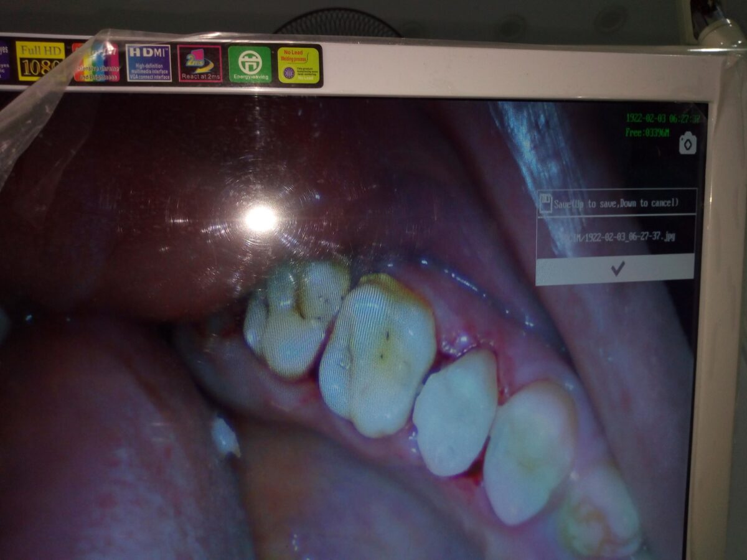Image resolution: width=747 pixels, height=560 pixels.
Task: Click the small white tooth right of the large molar
Action: [455, 411]
